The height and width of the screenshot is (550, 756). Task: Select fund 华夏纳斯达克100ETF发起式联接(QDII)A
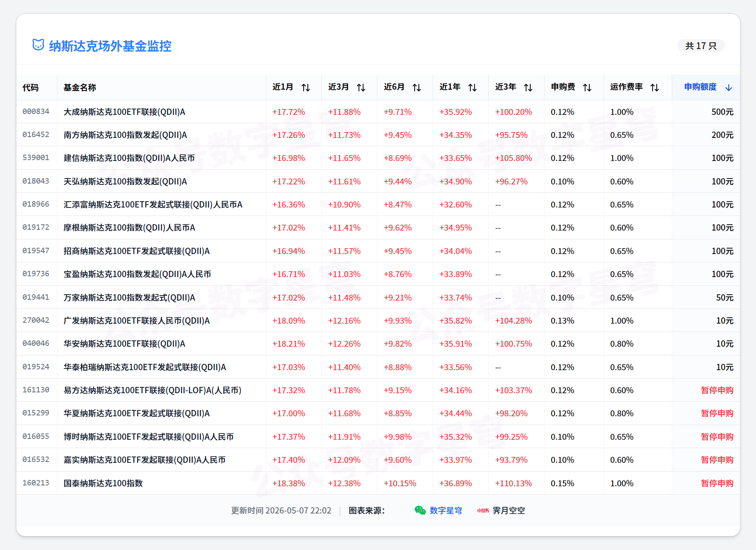coord(137,413)
